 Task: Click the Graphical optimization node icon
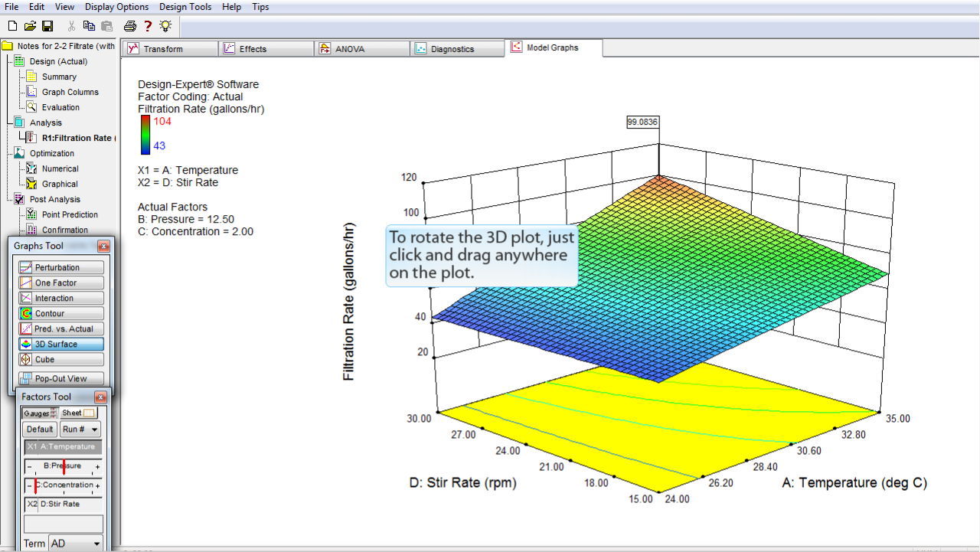[x=31, y=184]
